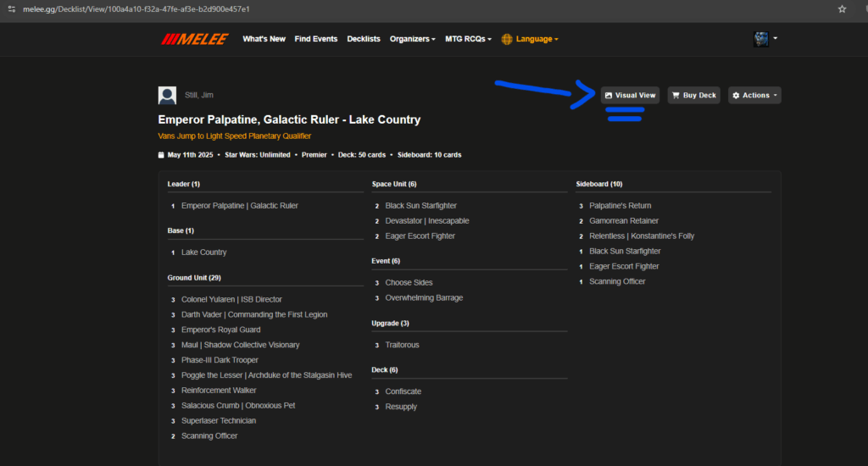
Task: Open Black Sun Starfighter in Space Unit list
Action: [420, 206]
